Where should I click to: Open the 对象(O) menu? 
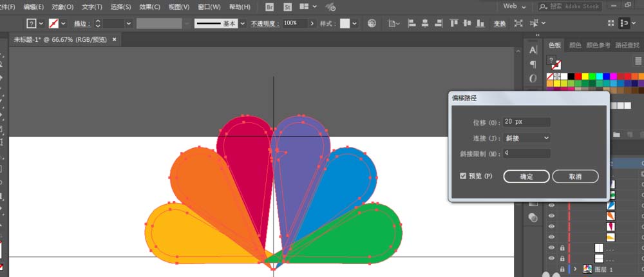coord(62,7)
